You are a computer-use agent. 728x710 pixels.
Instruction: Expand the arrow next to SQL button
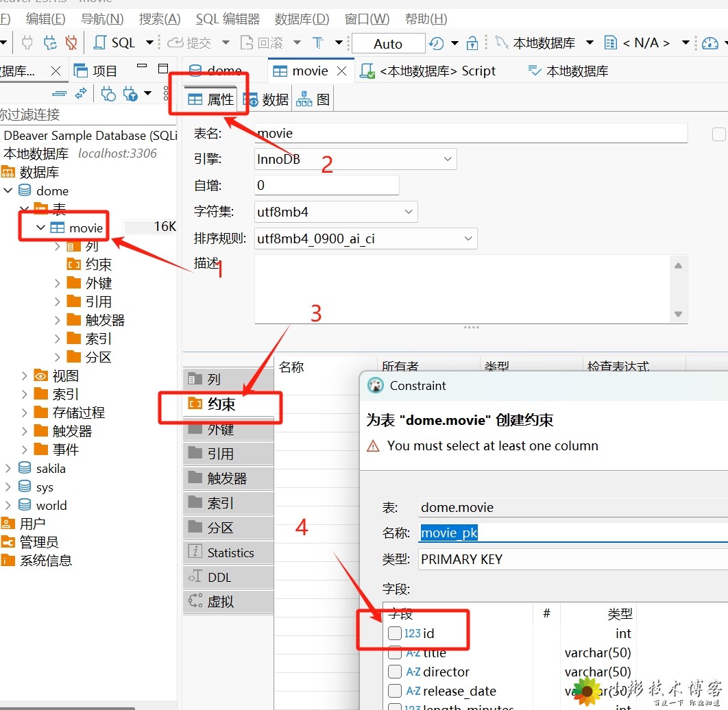tap(149, 43)
